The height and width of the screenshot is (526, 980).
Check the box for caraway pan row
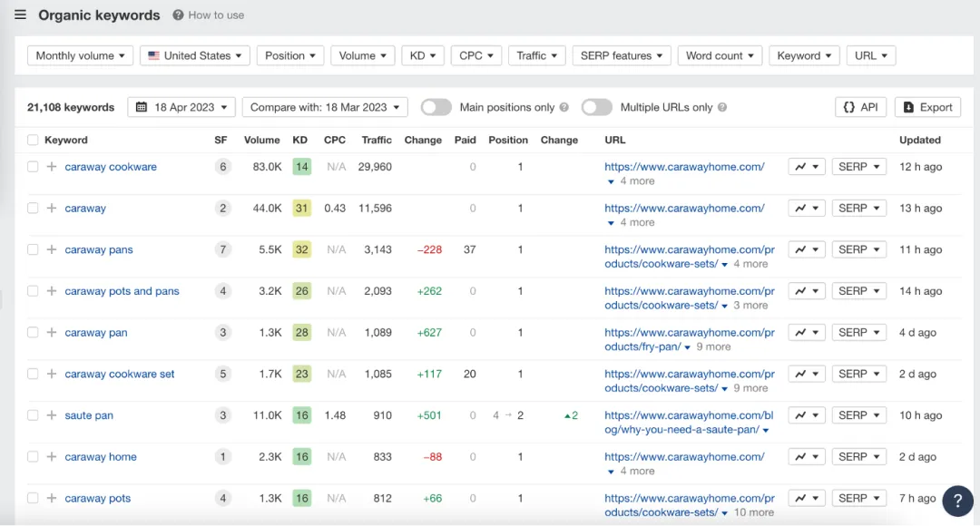[33, 332]
